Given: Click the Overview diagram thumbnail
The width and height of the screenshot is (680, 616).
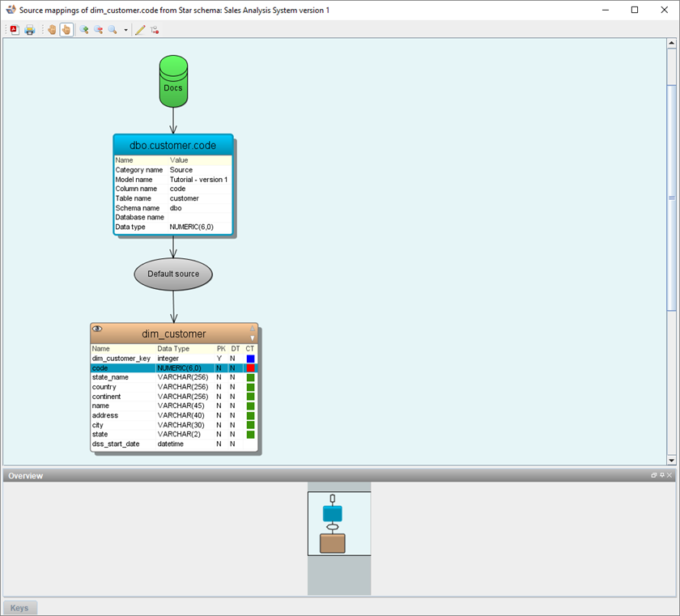Looking at the screenshot, I should 339,524.
